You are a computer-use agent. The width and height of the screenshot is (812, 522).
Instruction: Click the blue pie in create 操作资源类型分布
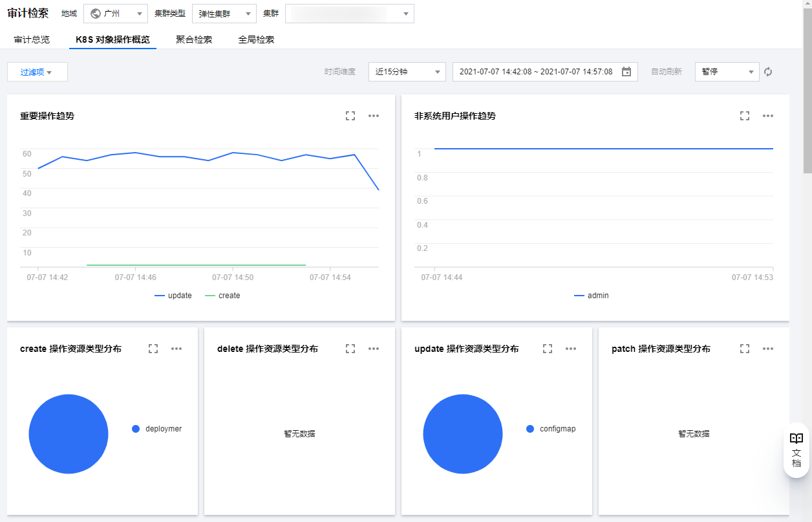[x=69, y=434]
